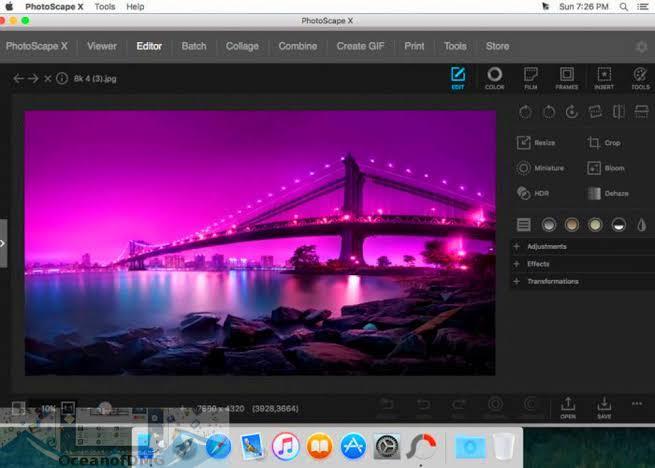The image size is (655, 468).
Task: Flip the image vertically
Action: (641, 112)
